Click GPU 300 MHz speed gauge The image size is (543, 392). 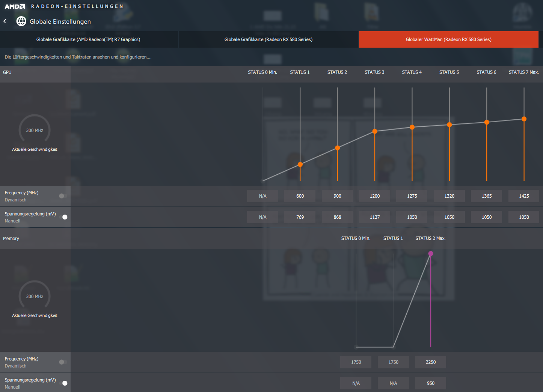pos(35,129)
